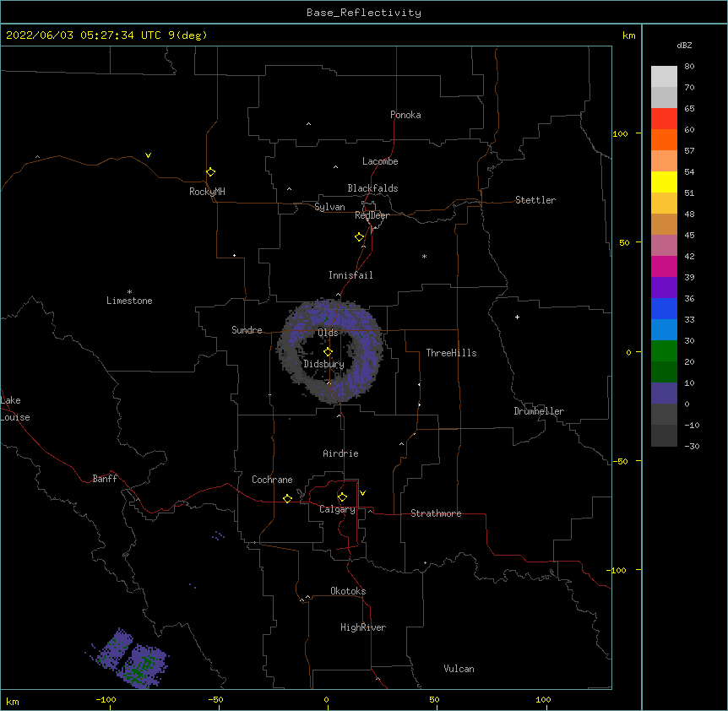
Task: Click the Lacombe city label
Action: click(x=380, y=161)
